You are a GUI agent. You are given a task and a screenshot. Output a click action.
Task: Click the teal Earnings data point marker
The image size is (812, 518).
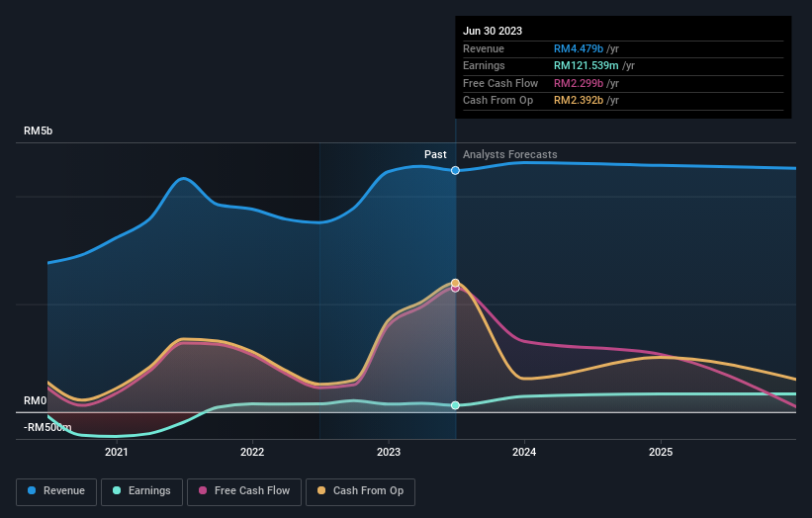pyautogui.click(x=455, y=405)
